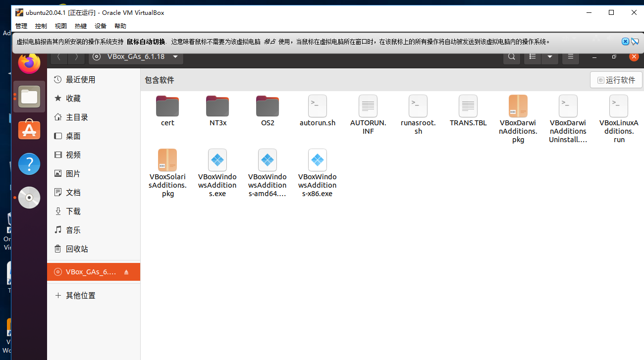Eject the VBox_GAs disc
Viewport: 644px width, 360px height.
point(126,272)
